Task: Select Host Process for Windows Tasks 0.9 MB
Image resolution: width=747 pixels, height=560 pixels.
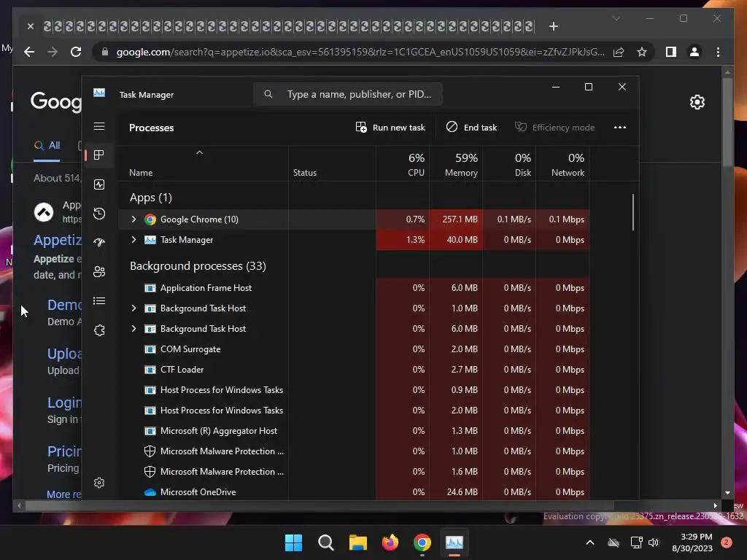Action: click(x=354, y=390)
